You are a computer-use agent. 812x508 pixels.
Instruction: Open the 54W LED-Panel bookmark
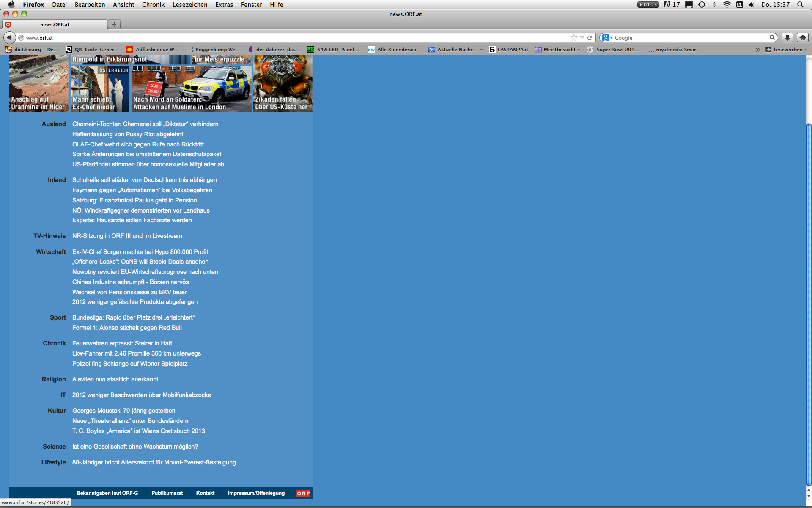334,50
